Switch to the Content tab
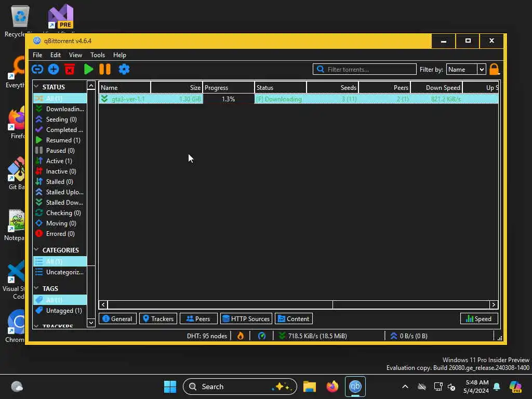This screenshot has height=399, width=532. pos(294,318)
